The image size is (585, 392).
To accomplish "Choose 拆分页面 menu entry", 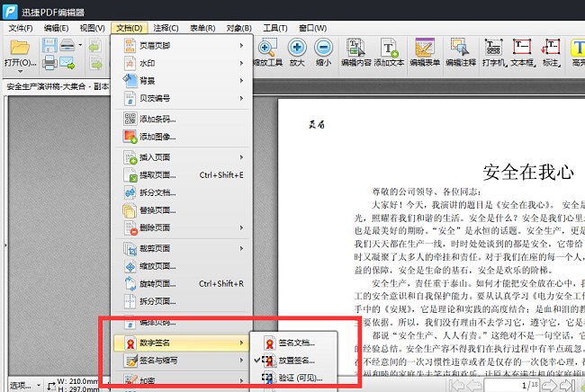I will click(182, 301).
